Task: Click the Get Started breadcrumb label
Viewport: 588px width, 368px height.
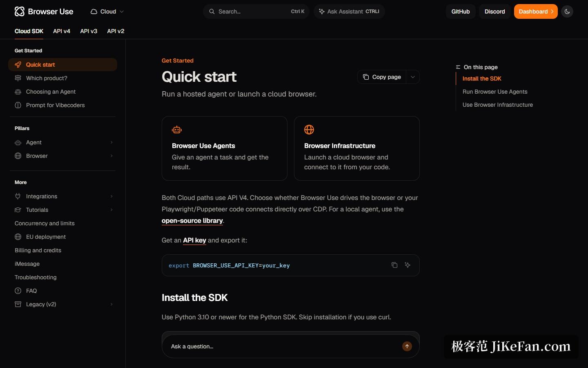Action: tap(178, 61)
